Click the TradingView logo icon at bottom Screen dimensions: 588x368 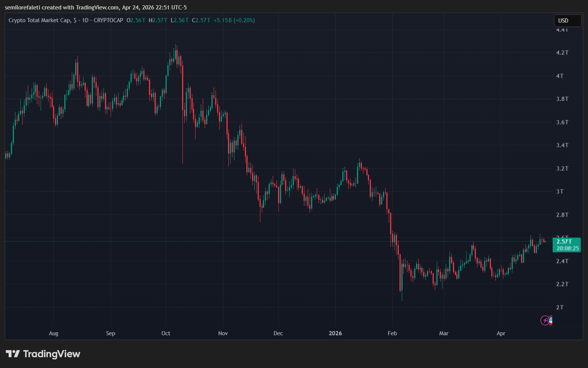click(13, 354)
